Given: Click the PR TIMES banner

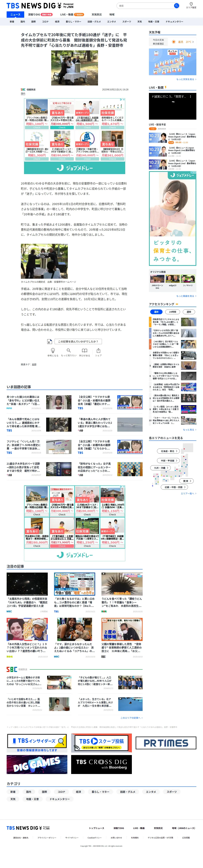Looking at the screenshot, I should click(166, 743).
